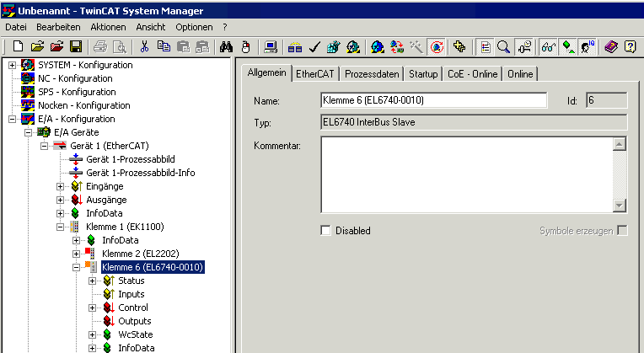Click the Activate configuration icon

(x=334, y=47)
